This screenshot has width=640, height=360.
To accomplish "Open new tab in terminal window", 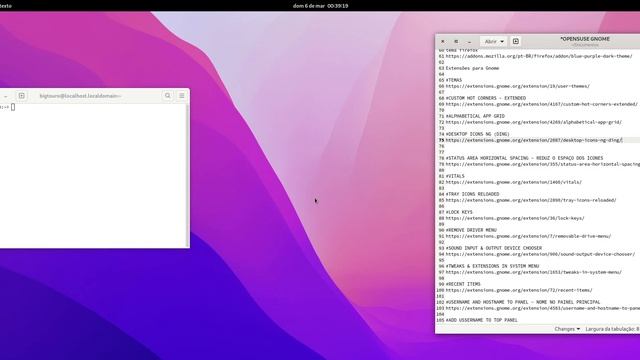I will click(x=22, y=96).
